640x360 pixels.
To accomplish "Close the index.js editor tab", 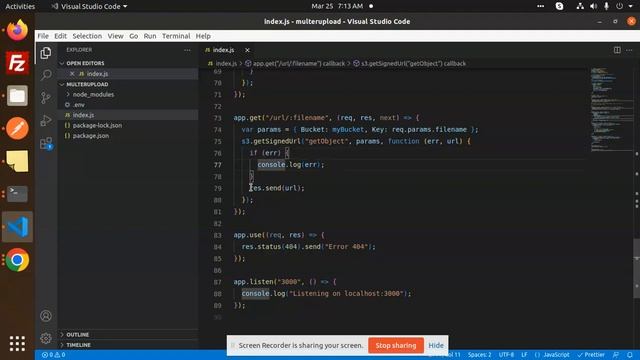I will (247, 50).
